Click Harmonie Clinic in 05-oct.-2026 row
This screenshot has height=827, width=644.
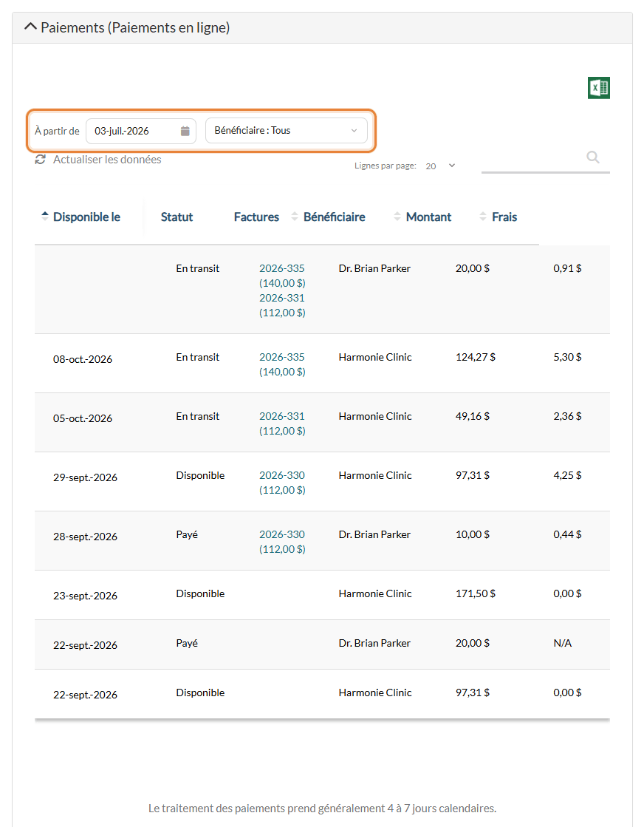point(375,416)
